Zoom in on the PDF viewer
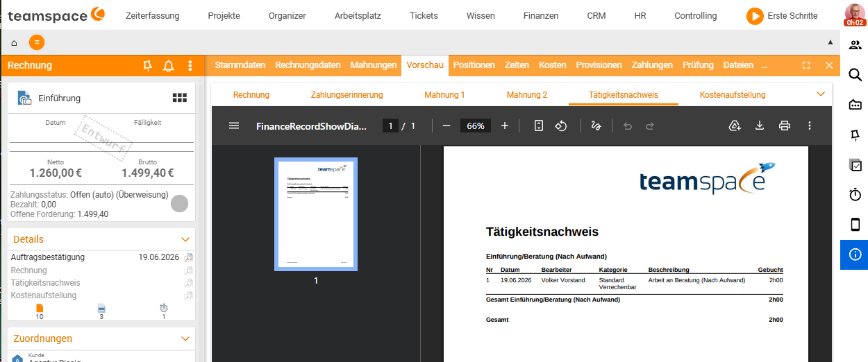The height and width of the screenshot is (362, 868). click(x=505, y=126)
